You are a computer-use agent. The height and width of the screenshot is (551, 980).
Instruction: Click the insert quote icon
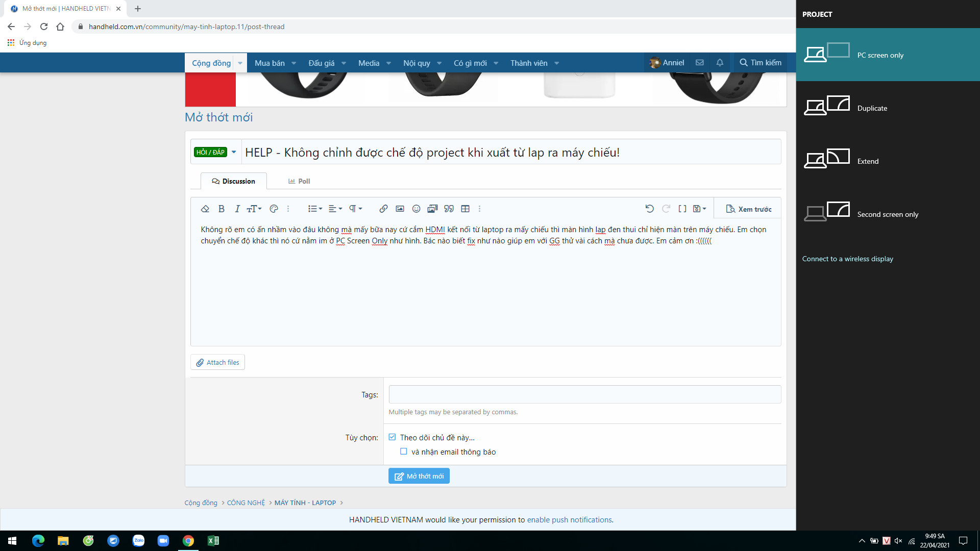449,209
